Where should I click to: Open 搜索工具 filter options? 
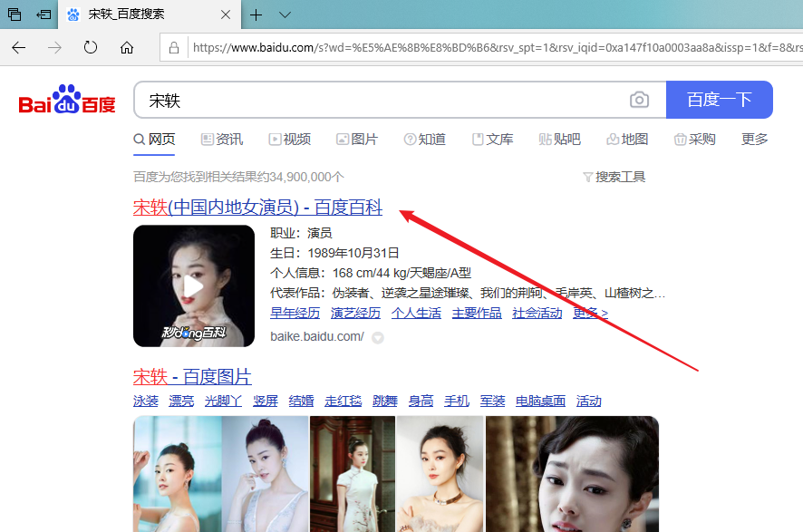pyautogui.click(x=614, y=177)
